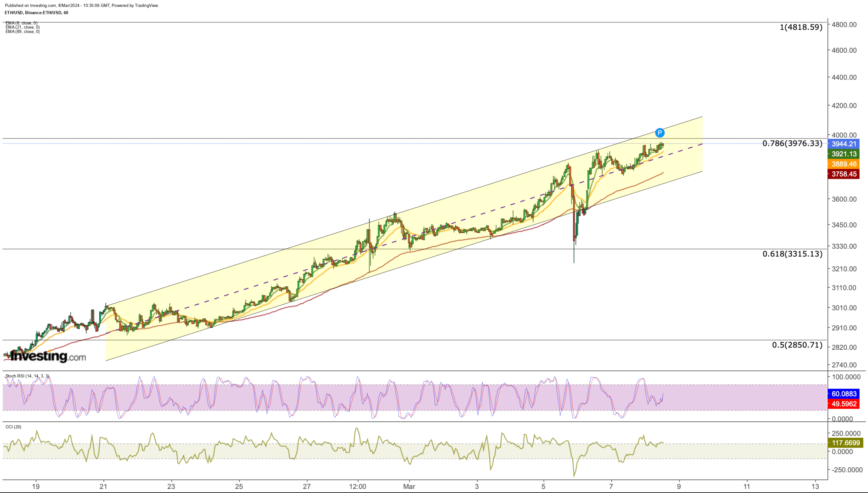Click the 4800.00 price axis label

(844, 24)
